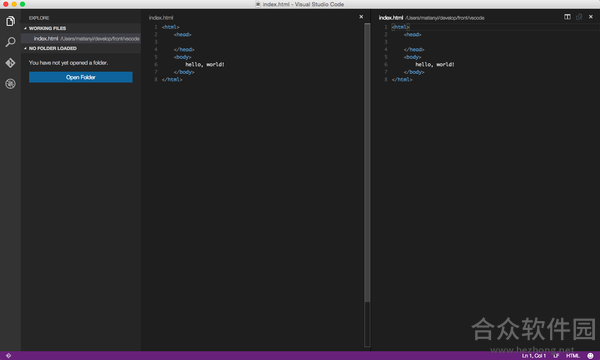Click the open preview icon in the right editor
This screenshot has width=600, height=360.
(x=579, y=17)
